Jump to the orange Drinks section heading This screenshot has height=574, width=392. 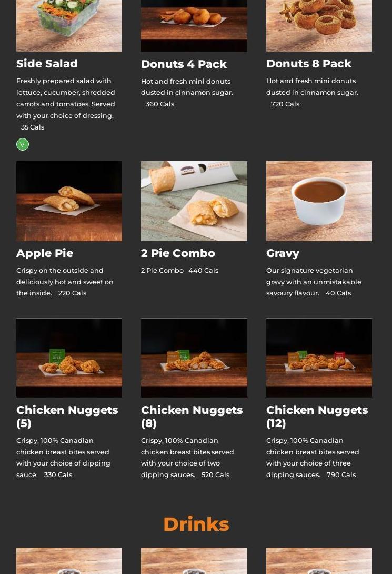[x=196, y=524]
